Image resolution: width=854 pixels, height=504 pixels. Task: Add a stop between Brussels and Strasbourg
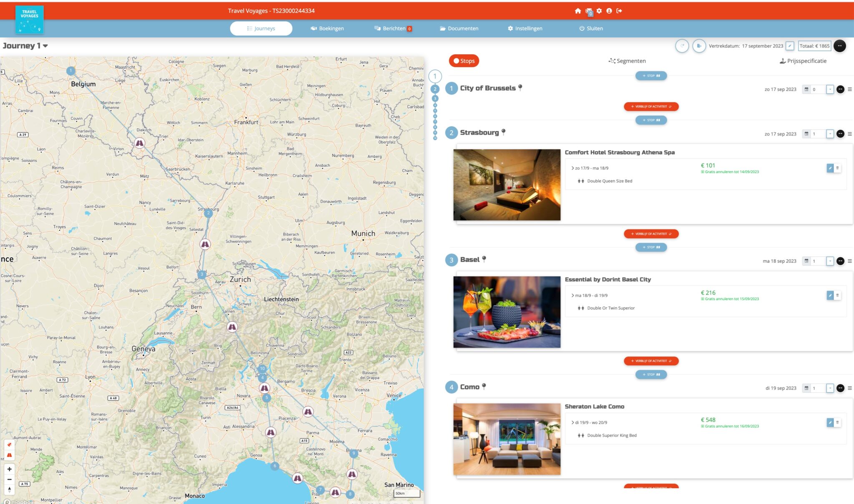[651, 120]
